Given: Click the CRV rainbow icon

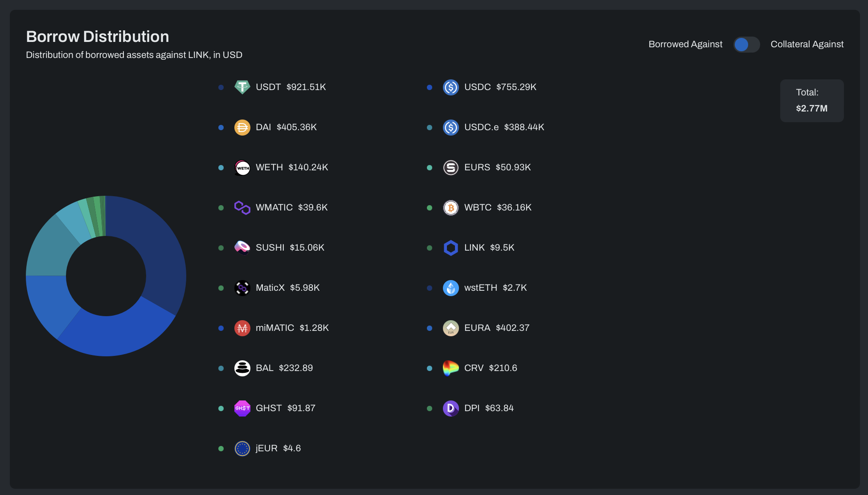Looking at the screenshot, I should [x=450, y=368].
